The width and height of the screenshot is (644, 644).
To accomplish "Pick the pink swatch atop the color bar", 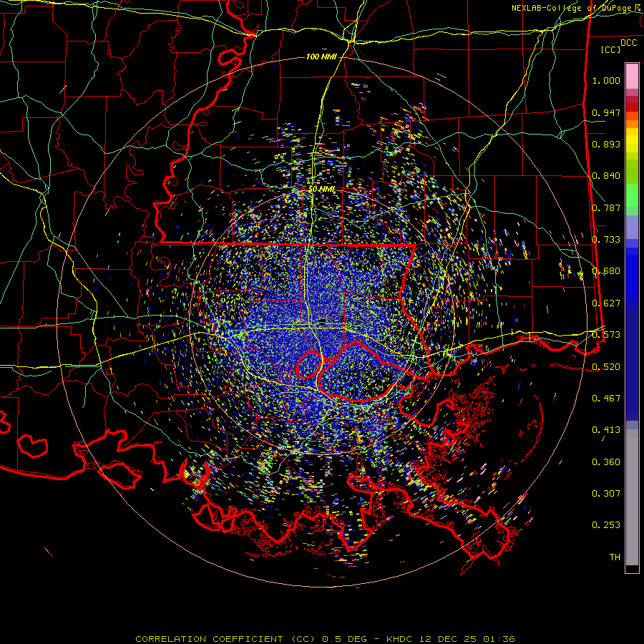I will click(632, 77).
